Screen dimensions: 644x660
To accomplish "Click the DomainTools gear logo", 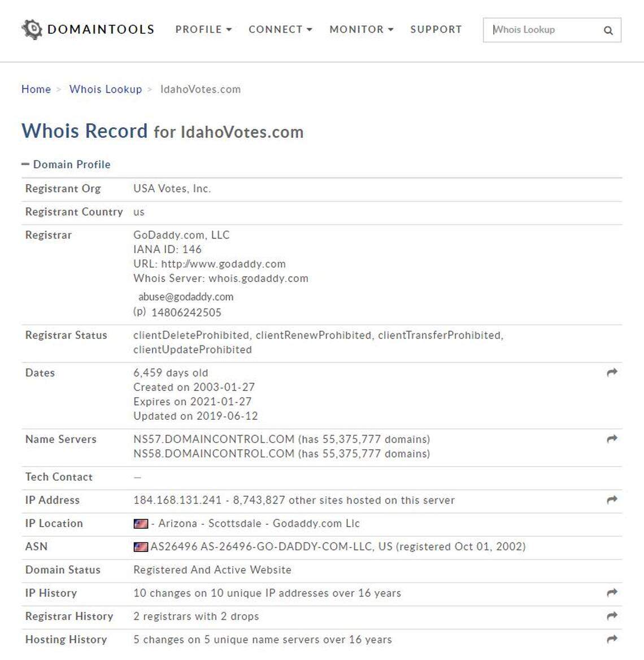I will 32,29.
